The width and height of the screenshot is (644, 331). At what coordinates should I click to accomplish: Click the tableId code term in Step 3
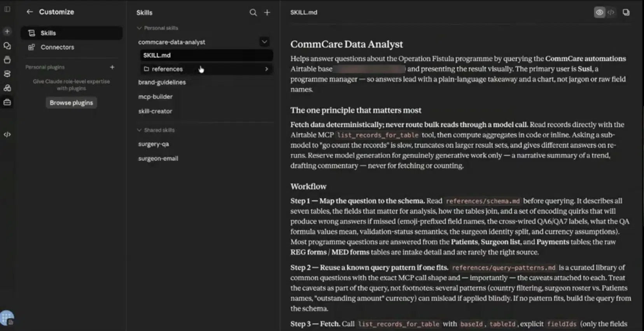(x=502, y=324)
